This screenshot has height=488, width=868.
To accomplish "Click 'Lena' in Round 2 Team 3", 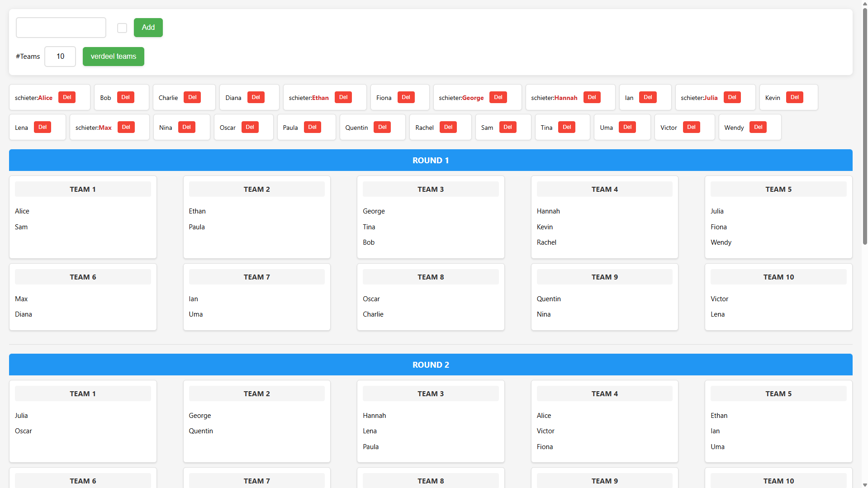I will (x=370, y=431).
